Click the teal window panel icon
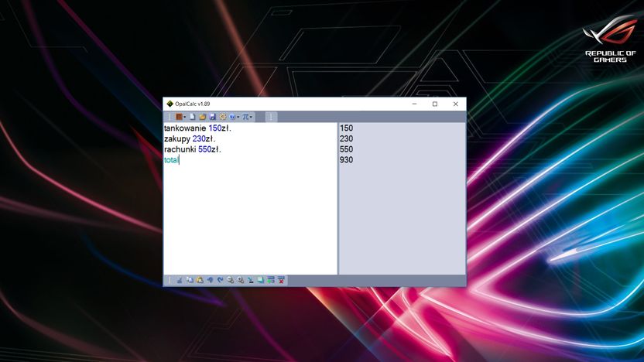Viewport: 644px width, 362px height. [x=260, y=280]
